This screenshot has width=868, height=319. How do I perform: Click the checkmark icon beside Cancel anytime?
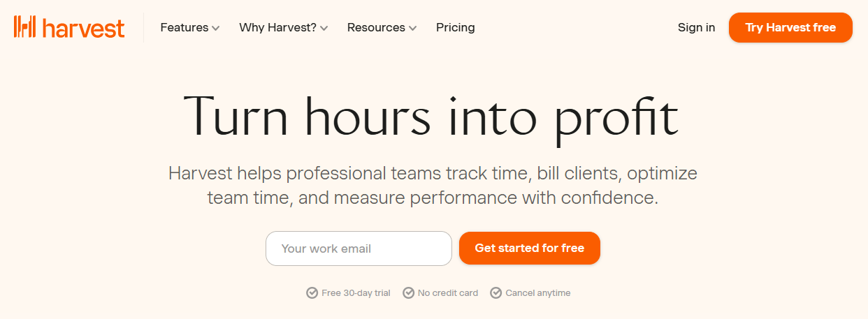click(496, 293)
